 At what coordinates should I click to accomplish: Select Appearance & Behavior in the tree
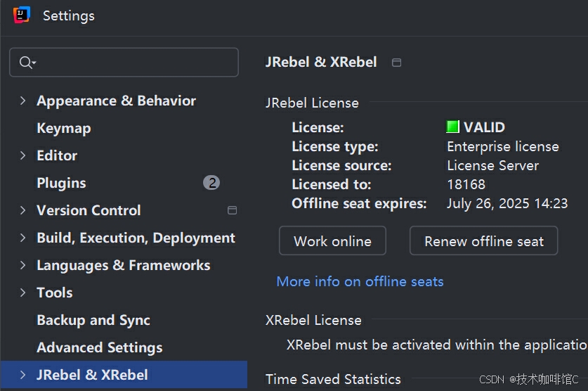pos(116,101)
